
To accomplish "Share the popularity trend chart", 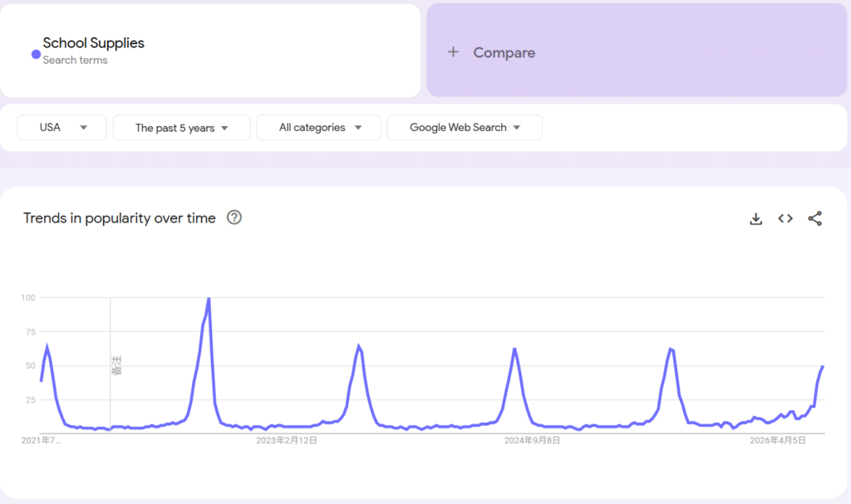I will pyautogui.click(x=814, y=218).
